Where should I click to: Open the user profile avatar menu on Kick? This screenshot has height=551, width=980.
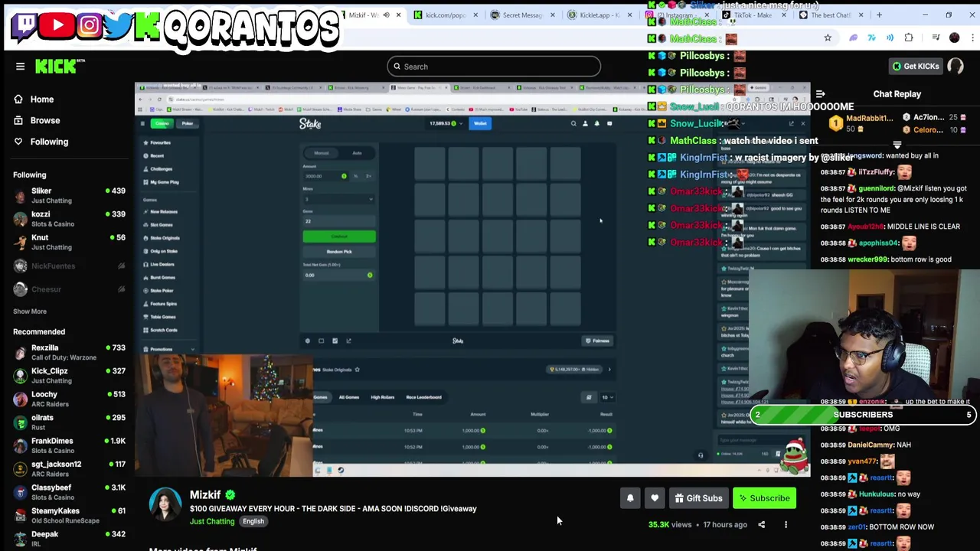click(x=955, y=67)
